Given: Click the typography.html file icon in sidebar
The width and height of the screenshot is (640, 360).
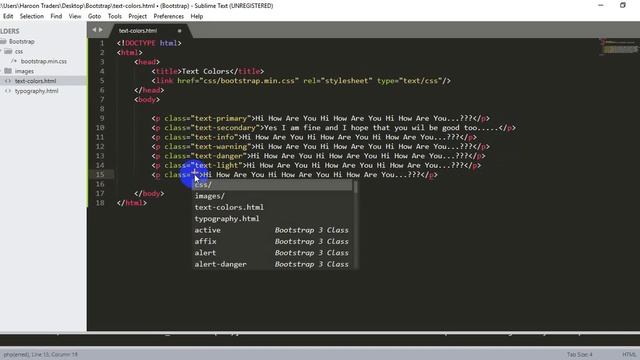Looking at the screenshot, I should 8,91.
